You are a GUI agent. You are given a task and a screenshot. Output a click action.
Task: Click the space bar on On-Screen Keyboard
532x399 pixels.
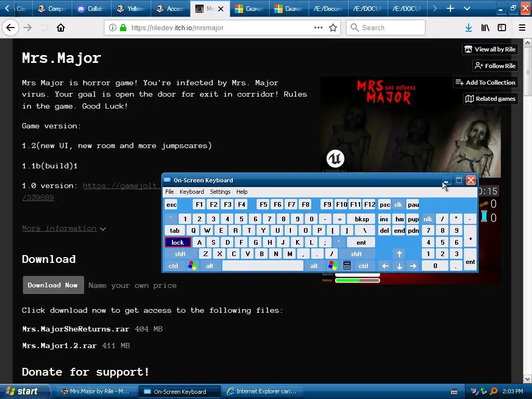[262, 265]
